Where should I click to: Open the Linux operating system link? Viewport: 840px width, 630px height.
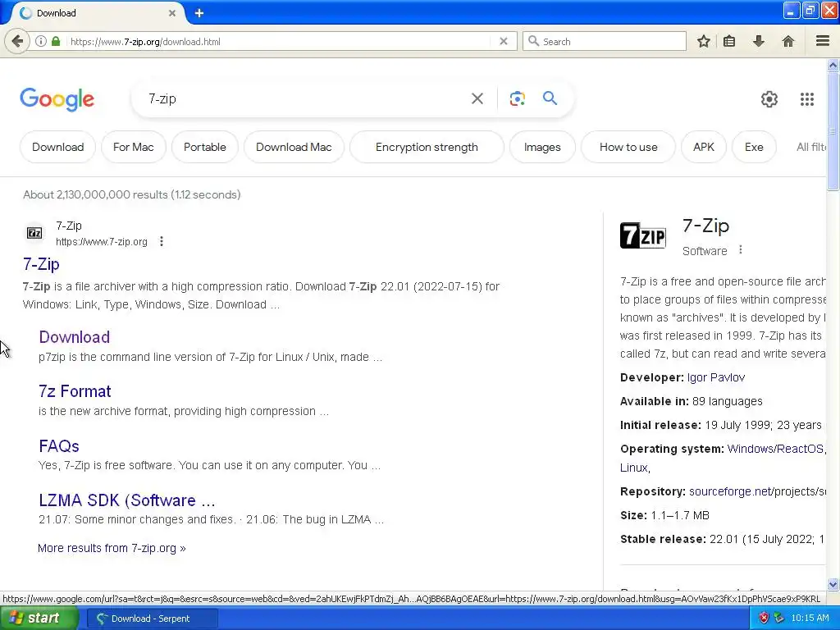pyautogui.click(x=634, y=468)
